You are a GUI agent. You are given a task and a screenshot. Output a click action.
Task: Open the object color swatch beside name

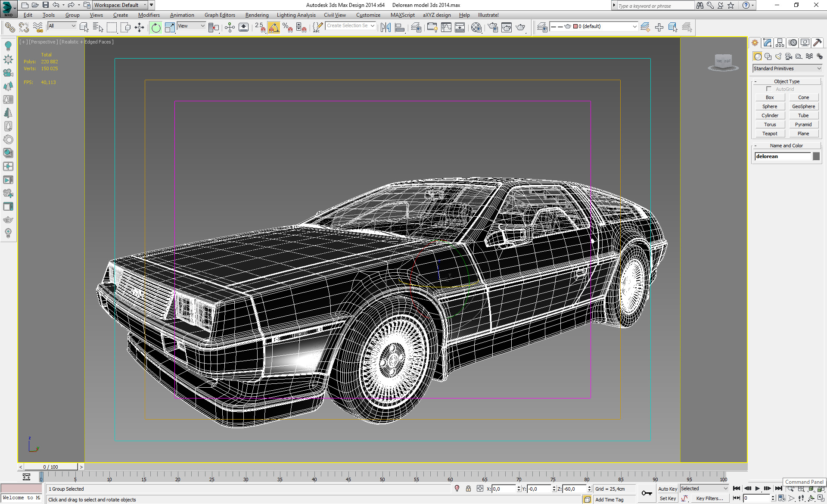click(816, 156)
